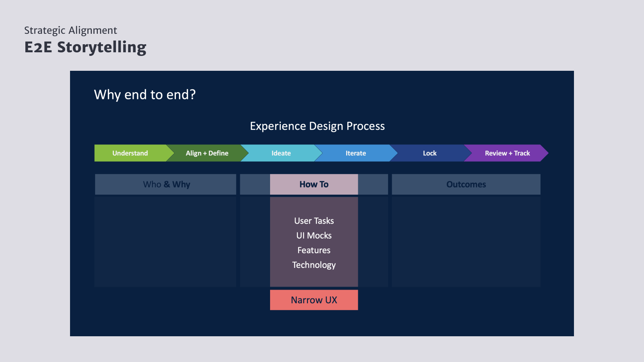Click the E2E Storytelling slide title

click(85, 47)
